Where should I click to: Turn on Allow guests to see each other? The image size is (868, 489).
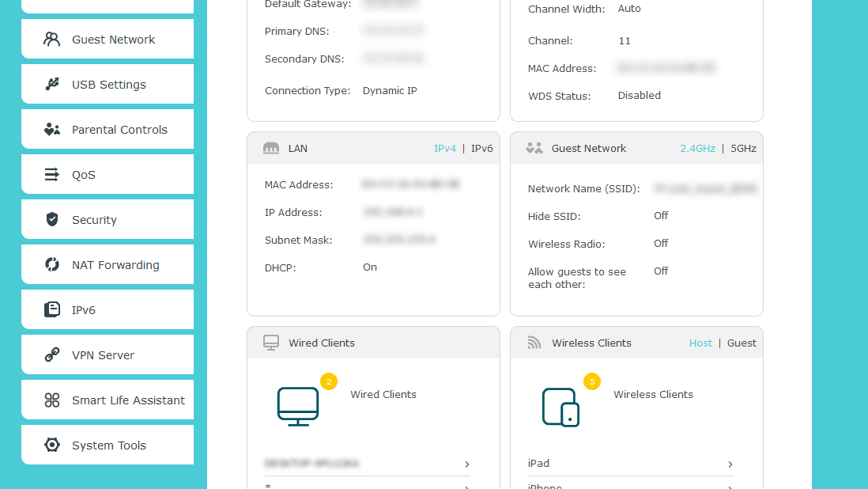click(x=661, y=271)
